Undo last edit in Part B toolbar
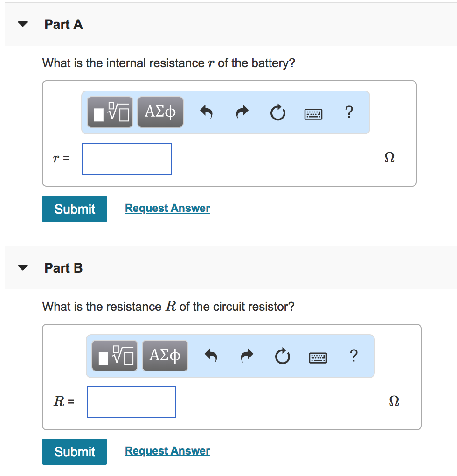 coord(211,356)
